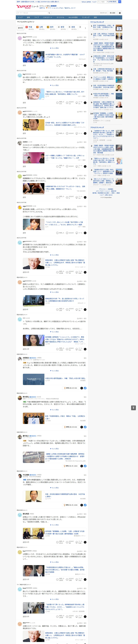Expand もっと見る on the sei comment
138x644 pixels.
pyautogui.click(x=54, y=292)
